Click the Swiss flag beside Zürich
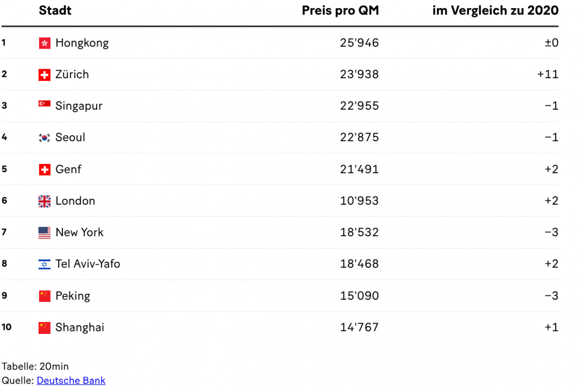578x392 pixels. tap(44, 75)
